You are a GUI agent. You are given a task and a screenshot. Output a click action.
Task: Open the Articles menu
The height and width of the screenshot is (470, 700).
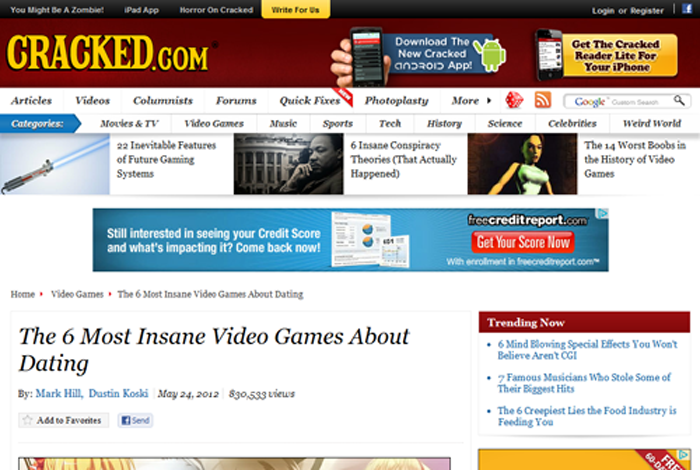(32, 100)
